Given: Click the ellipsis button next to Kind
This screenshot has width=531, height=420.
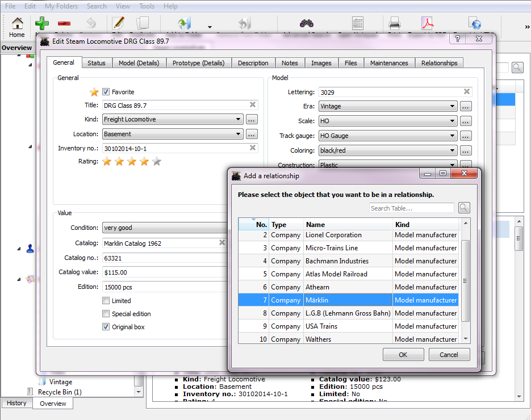Looking at the screenshot, I should [251, 119].
